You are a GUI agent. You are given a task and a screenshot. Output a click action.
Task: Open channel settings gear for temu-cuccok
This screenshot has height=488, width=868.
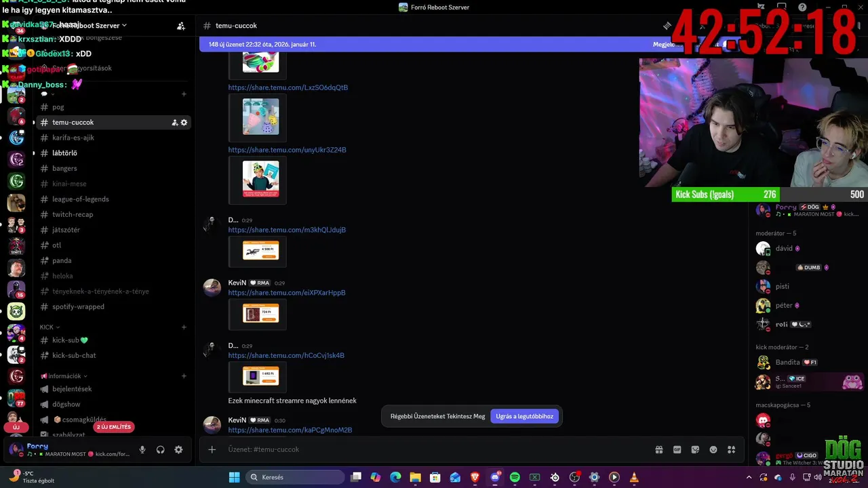click(184, 123)
